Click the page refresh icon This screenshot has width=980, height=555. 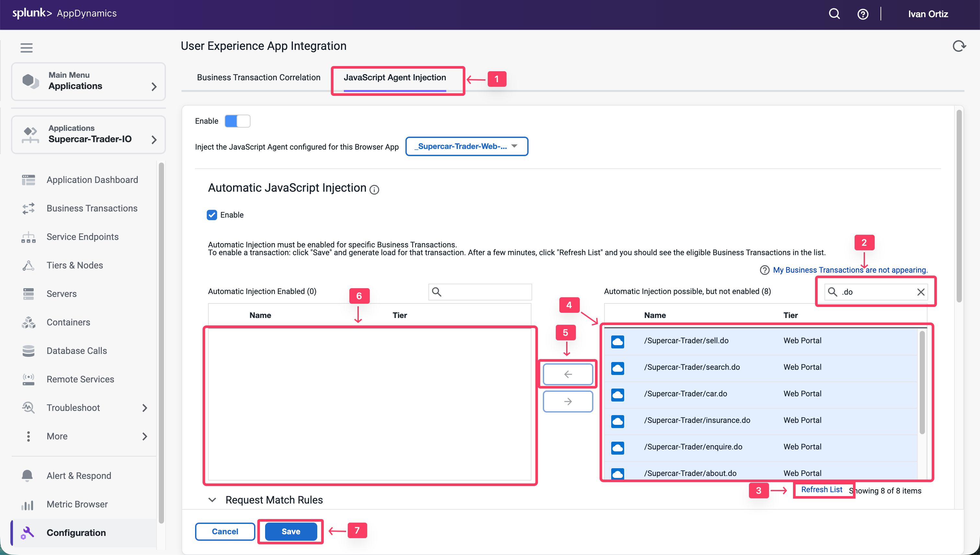point(958,46)
